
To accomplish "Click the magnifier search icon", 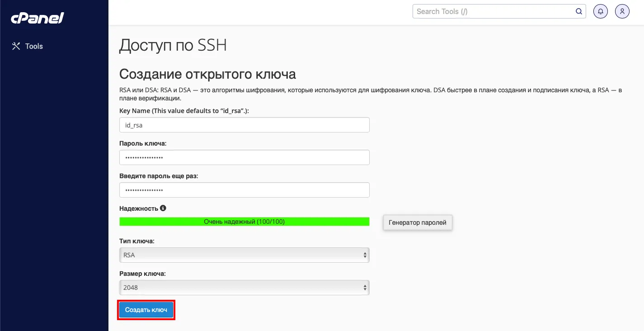I will (579, 11).
